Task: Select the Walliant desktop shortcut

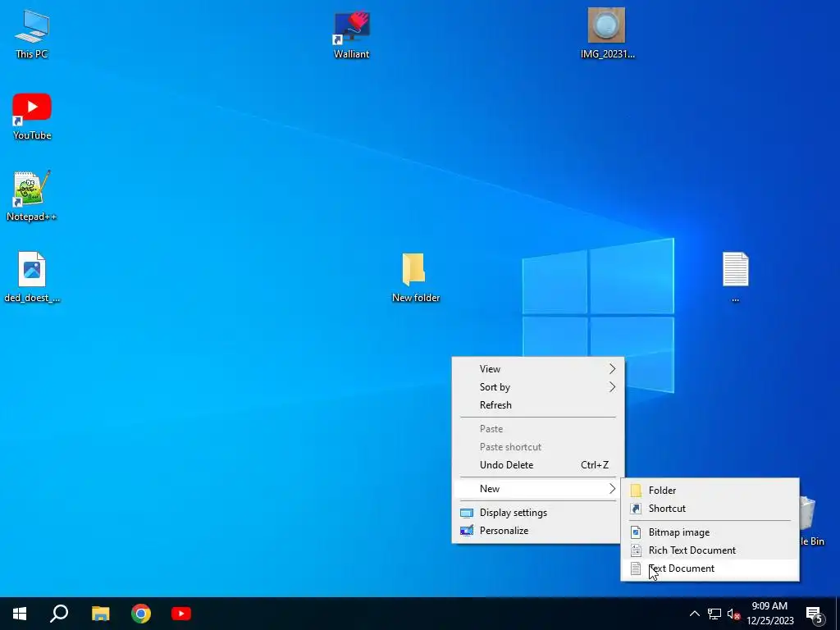Action: (351, 34)
